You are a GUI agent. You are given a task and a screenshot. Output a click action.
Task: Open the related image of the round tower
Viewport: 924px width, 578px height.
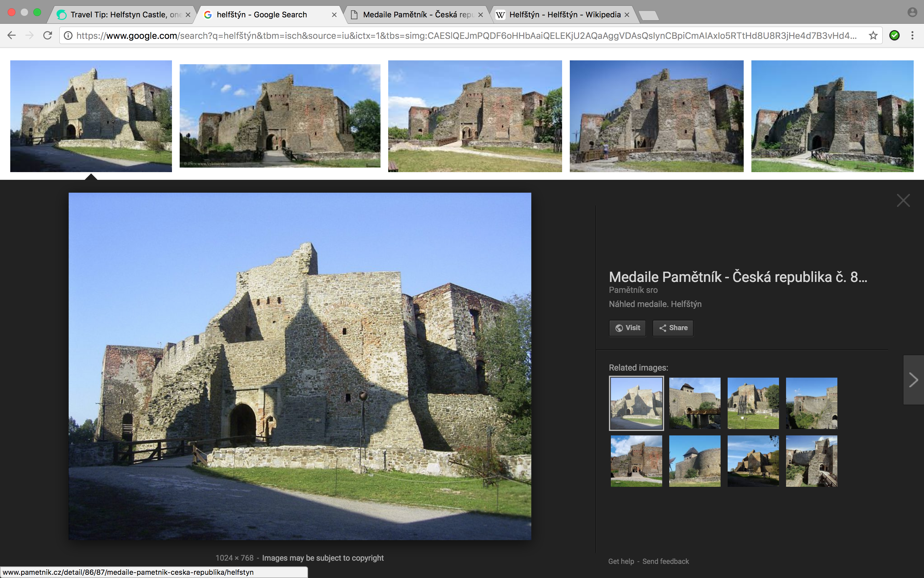coord(695,461)
